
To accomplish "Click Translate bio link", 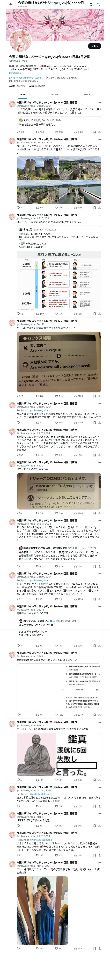I will [x=15, y=73].
